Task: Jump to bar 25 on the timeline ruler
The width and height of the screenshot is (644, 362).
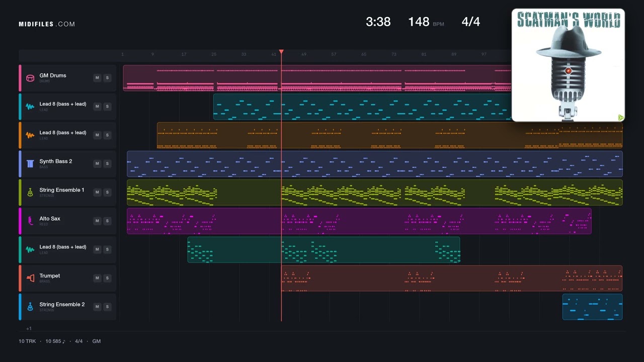Action: (x=214, y=54)
